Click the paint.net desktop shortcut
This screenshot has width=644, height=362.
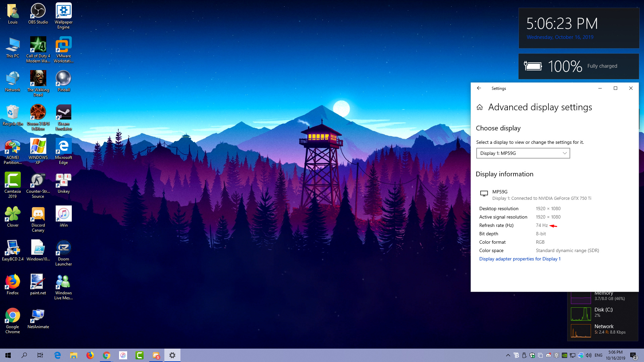38,284
